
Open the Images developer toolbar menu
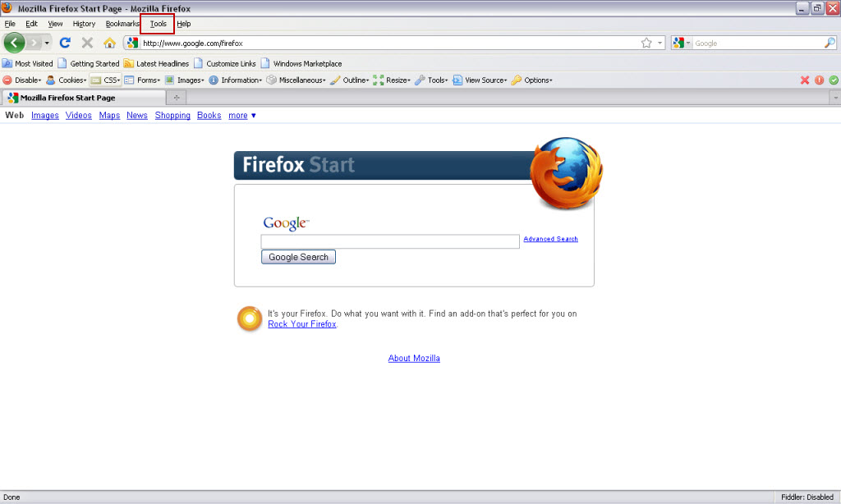pyautogui.click(x=185, y=80)
